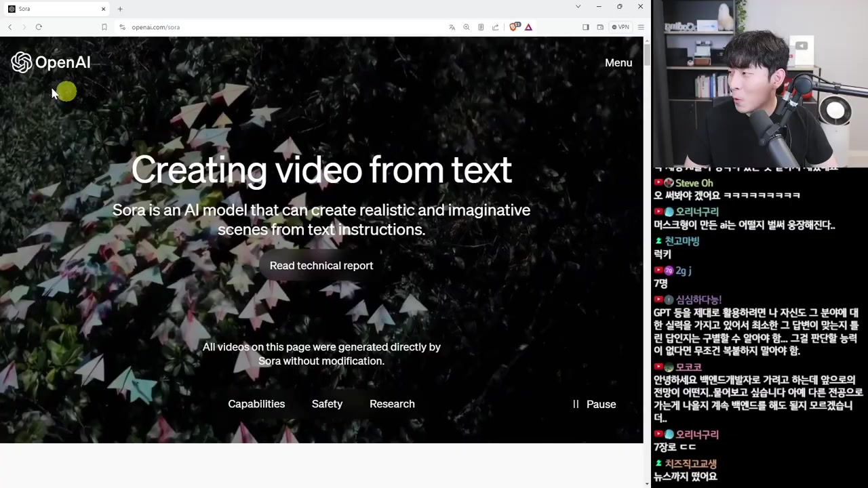Click the browser forward arrow

[24, 27]
